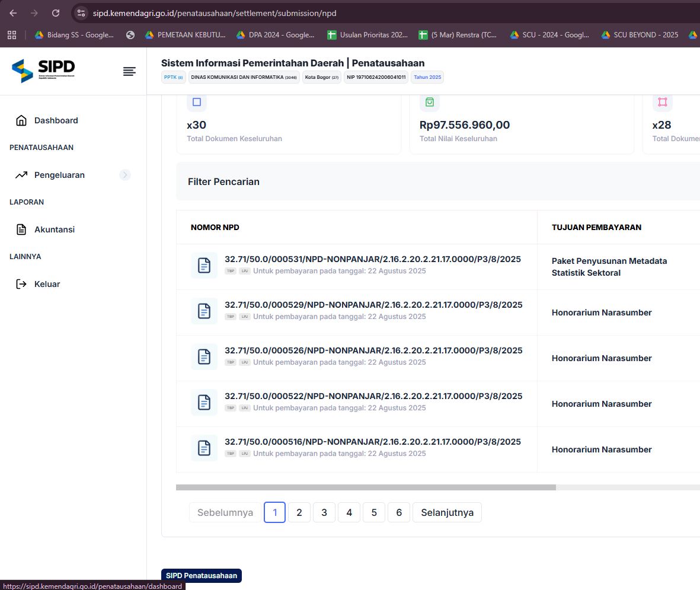
Task: Click the SIPD logo in sidebar
Action: coord(43,71)
